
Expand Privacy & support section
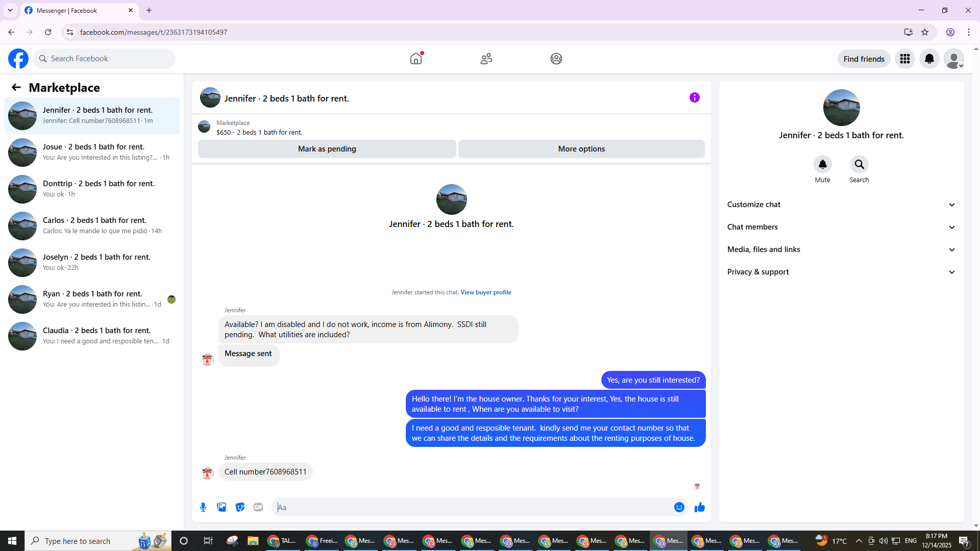coord(841,272)
